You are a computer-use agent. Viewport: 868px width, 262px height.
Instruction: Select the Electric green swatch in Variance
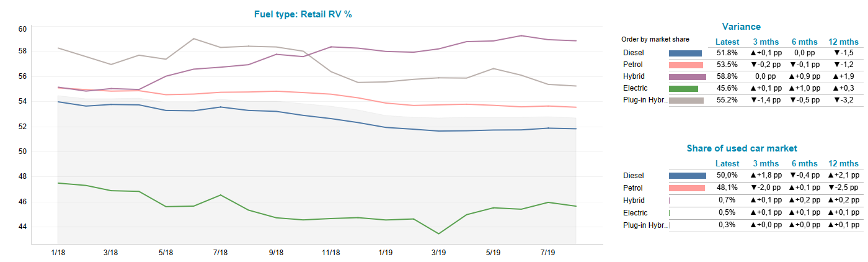coord(683,89)
